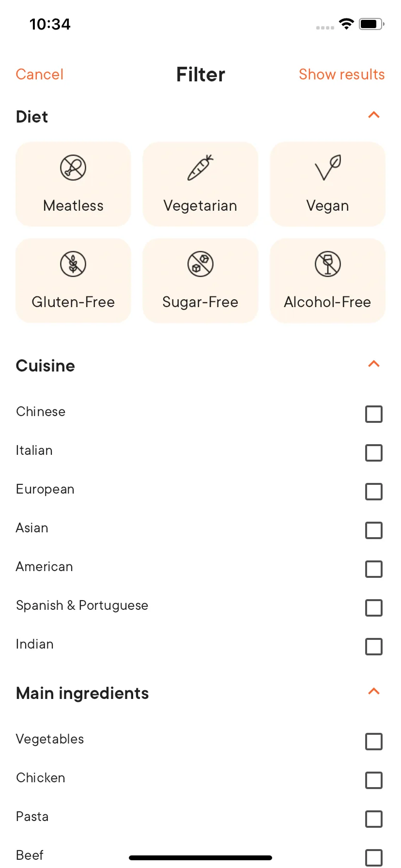Tap the Wi-Fi status icon
The image size is (401, 868).
pyautogui.click(x=346, y=24)
